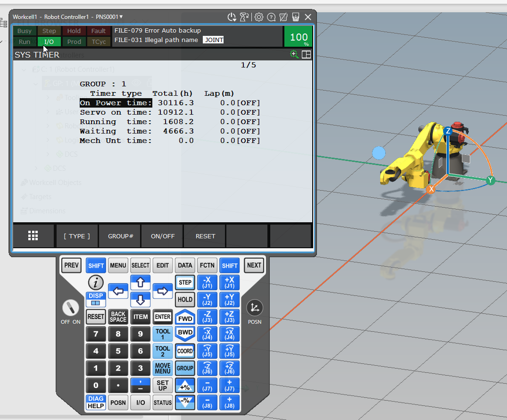Click the FWD forward key
The image size is (507, 420).
(x=185, y=317)
